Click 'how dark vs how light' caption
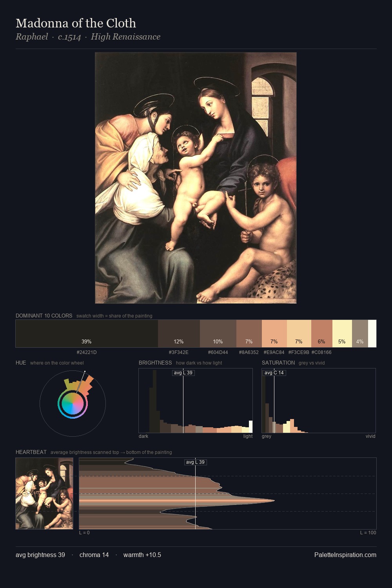 (x=199, y=363)
